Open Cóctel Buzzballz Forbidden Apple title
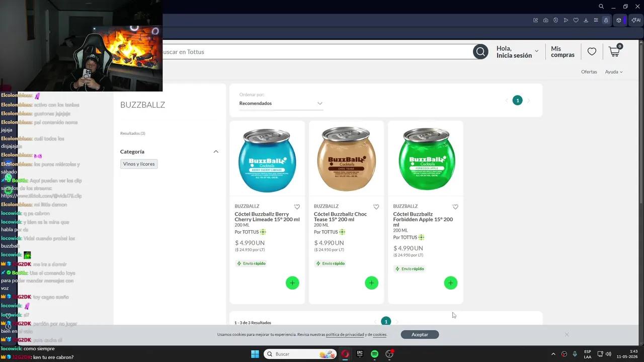644x362 pixels. coord(423,219)
